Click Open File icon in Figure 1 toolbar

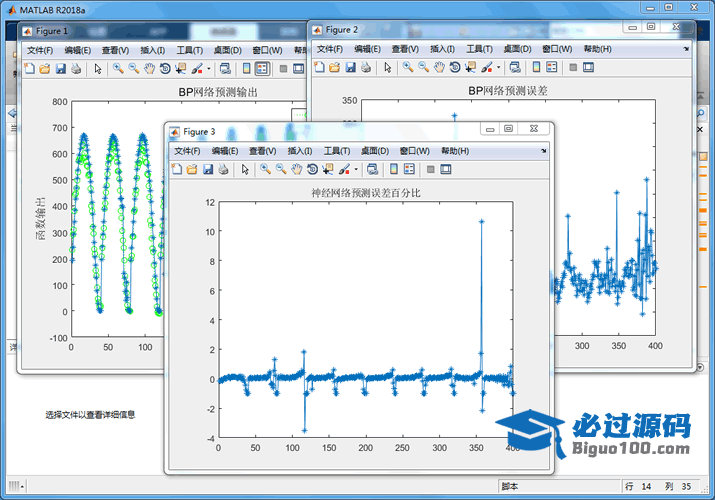45,69
